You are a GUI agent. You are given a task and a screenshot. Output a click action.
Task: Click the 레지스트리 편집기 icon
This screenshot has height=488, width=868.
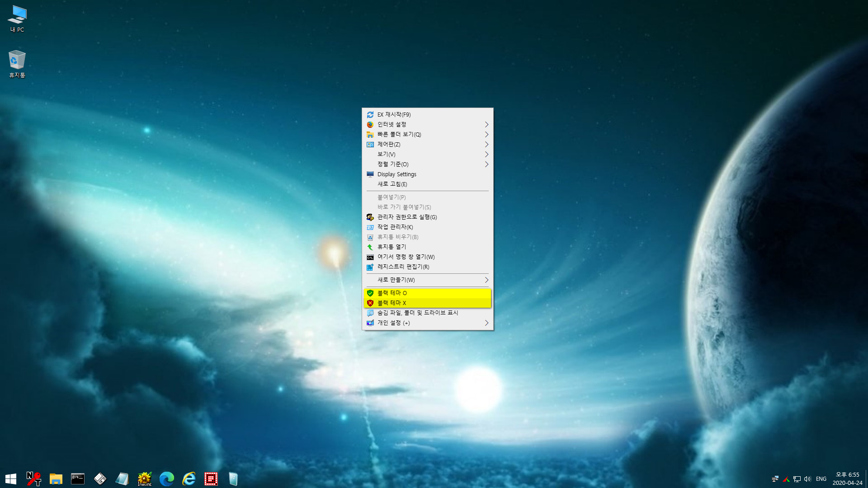click(x=370, y=267)
